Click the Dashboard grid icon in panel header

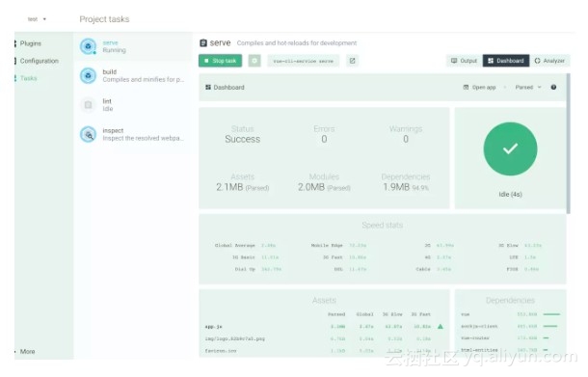coord(208,88)
